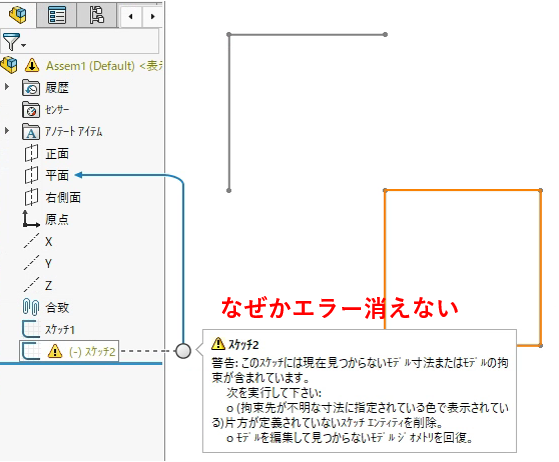Select the 原点 origin item
559x462 pixels.
(57, 219)
